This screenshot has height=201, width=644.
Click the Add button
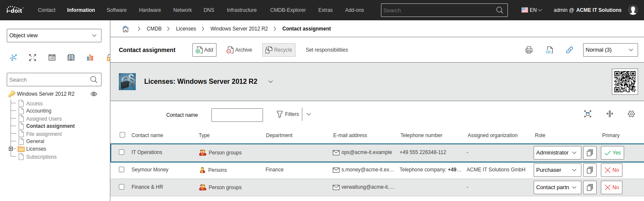204,50
